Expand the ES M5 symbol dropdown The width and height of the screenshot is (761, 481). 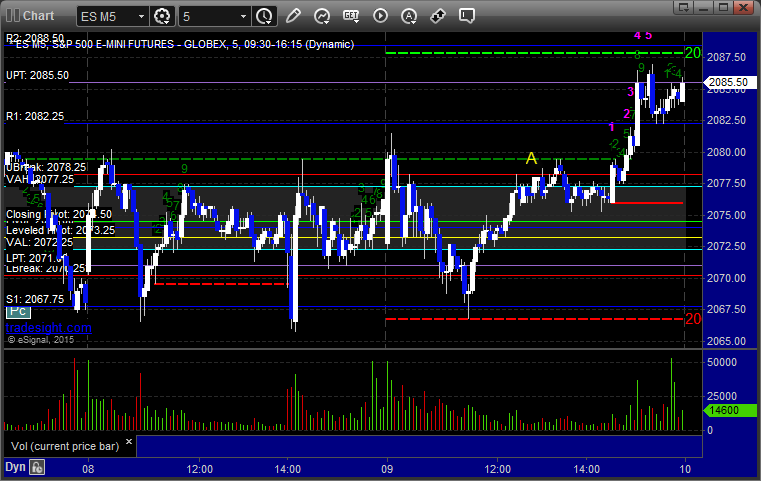[141, 17]
